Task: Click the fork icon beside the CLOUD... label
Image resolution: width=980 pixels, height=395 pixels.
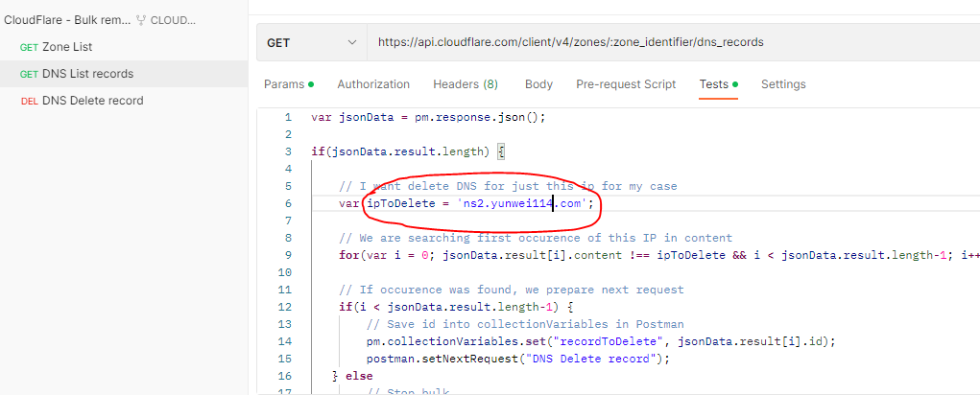Action: 141,20
